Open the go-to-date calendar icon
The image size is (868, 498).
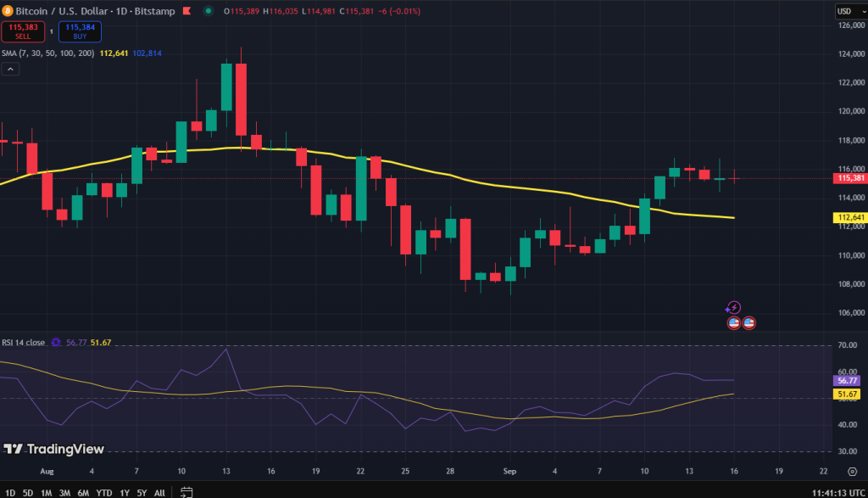186,492
